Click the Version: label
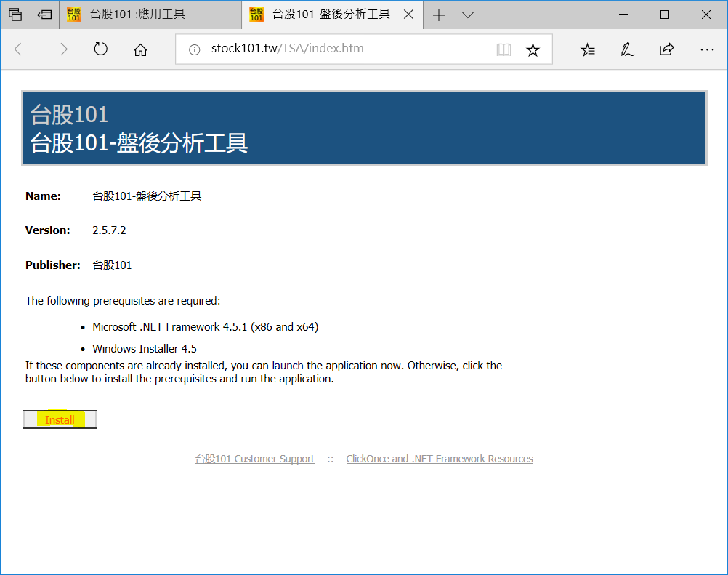 coord(47,230)
